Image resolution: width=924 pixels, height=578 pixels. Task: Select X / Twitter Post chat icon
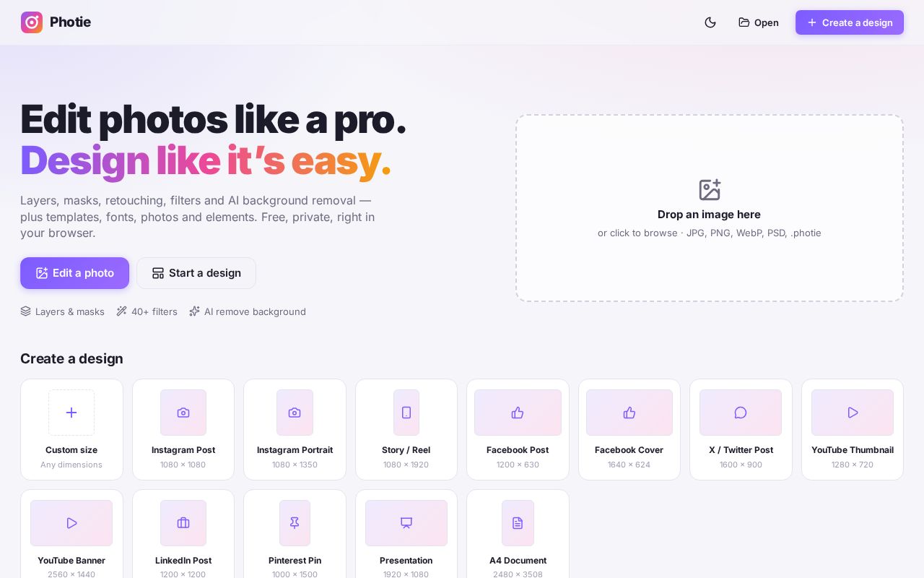click(741, 413)
